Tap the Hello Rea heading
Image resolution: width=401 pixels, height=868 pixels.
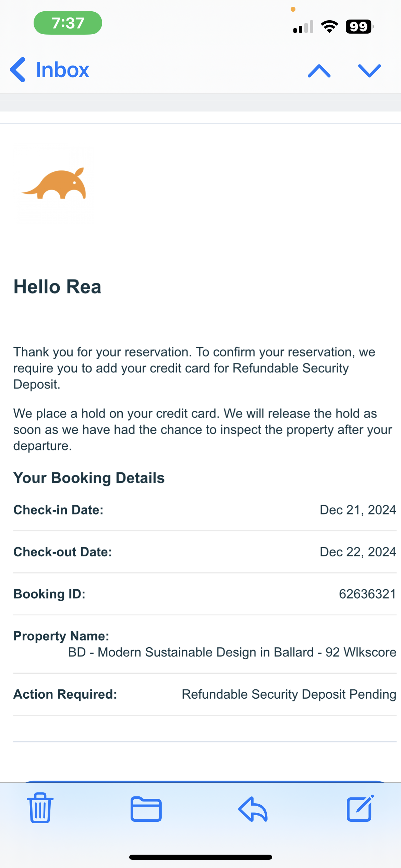57,287
